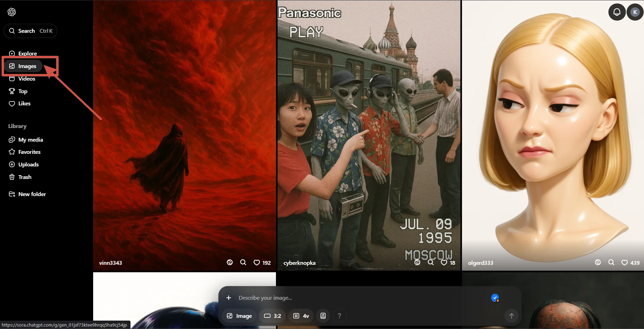Create a New folder
Viewport: 644px width, 329px height.
(27, 194)
